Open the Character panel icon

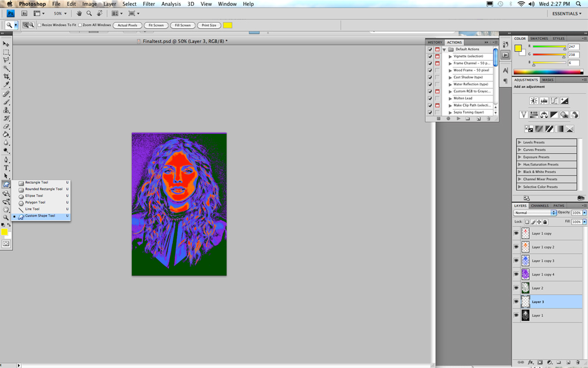506,71
